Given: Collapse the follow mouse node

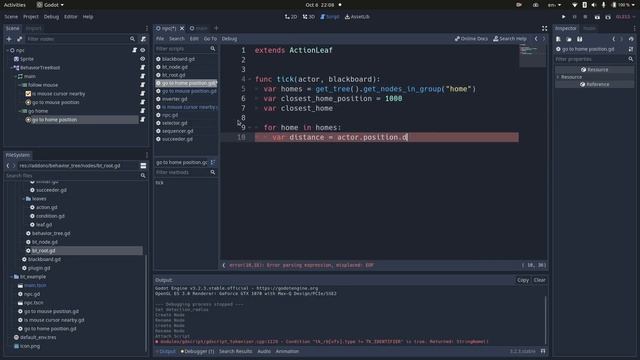Looking at the screenshot, I should (x=20, y=85).
